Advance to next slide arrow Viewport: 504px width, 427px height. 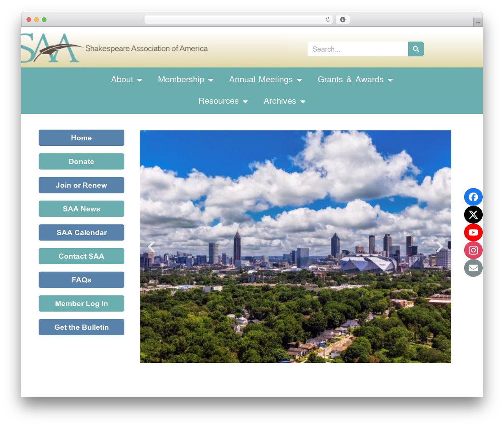click(x=439, y=247)
